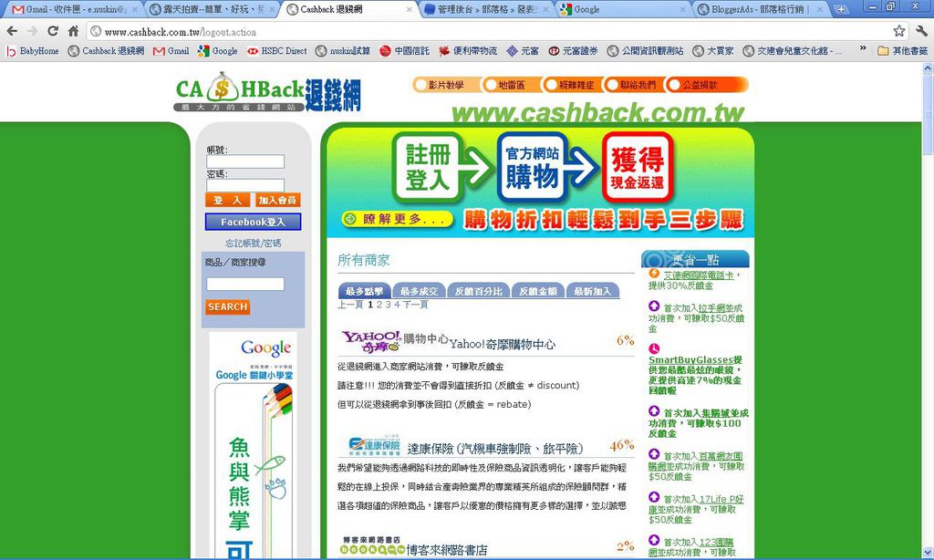Go to page 2 of merchants
Screen dimensions: 934x560
pyautogui.click(x=379, y=305)
